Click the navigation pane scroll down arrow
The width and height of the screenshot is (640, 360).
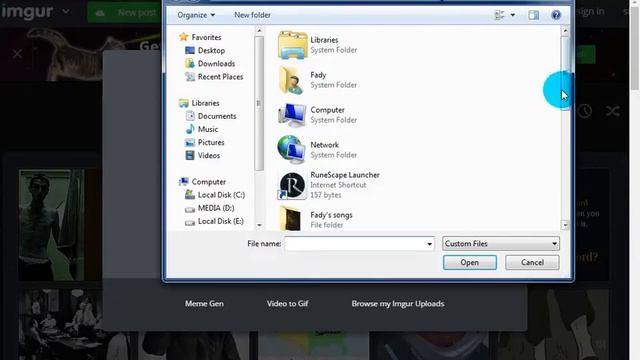pos(259,225)
